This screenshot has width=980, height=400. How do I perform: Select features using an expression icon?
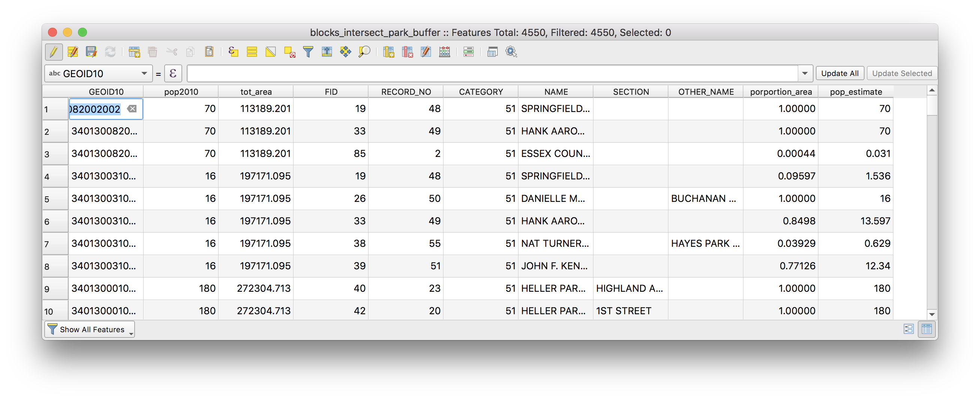pos(233,52)
